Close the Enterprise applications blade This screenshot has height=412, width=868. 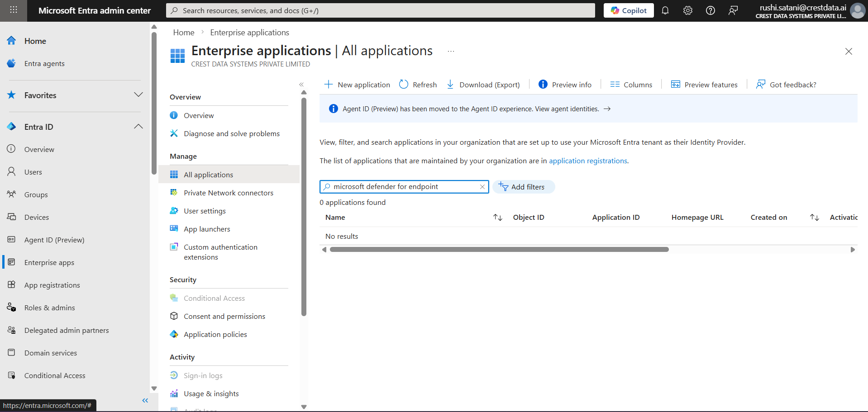tap(849, 52)
